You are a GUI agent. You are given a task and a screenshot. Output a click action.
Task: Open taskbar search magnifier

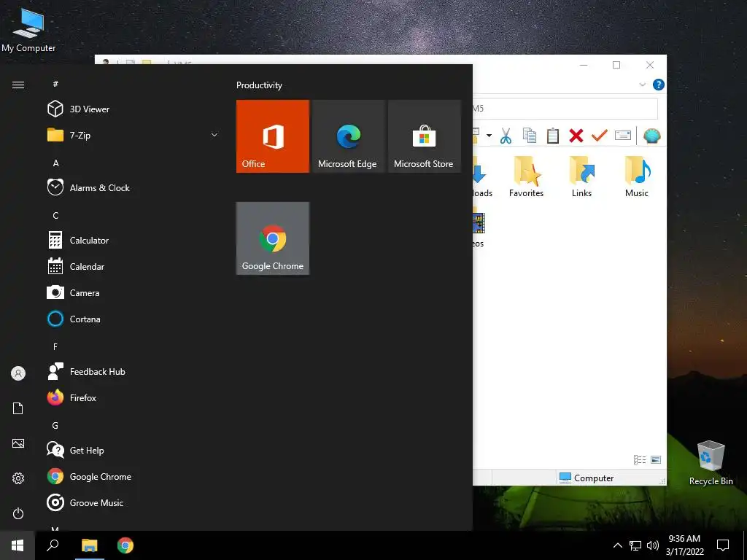[53, 545]
